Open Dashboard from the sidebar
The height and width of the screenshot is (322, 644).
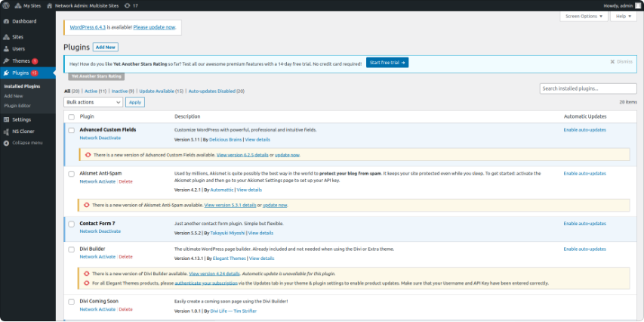(x=23, y=21)
